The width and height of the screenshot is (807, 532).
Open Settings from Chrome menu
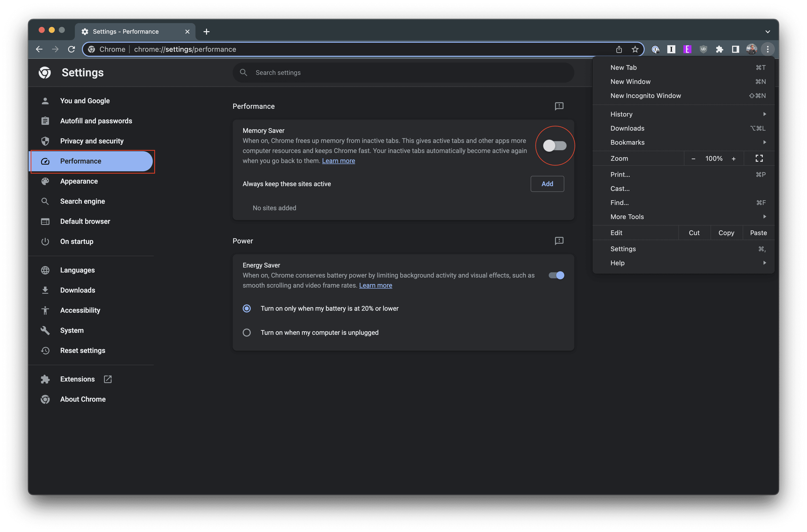pyautogui.click(x=683, y=249)
